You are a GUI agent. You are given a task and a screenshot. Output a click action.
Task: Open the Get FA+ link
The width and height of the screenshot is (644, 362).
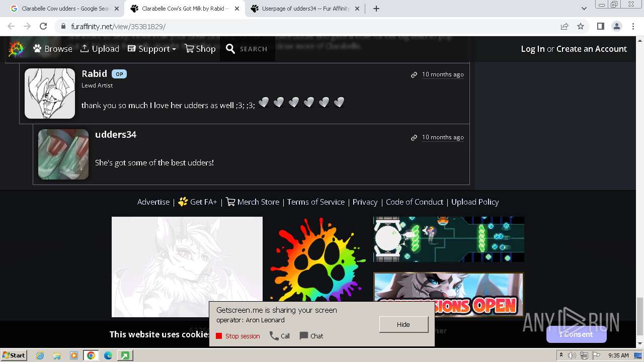[x=198, y=202]
